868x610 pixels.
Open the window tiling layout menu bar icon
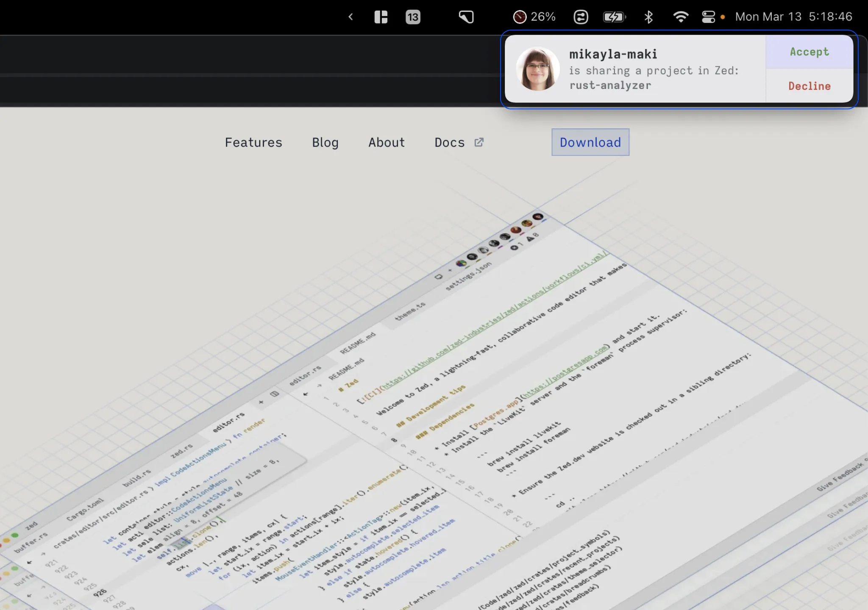(381, 17)
